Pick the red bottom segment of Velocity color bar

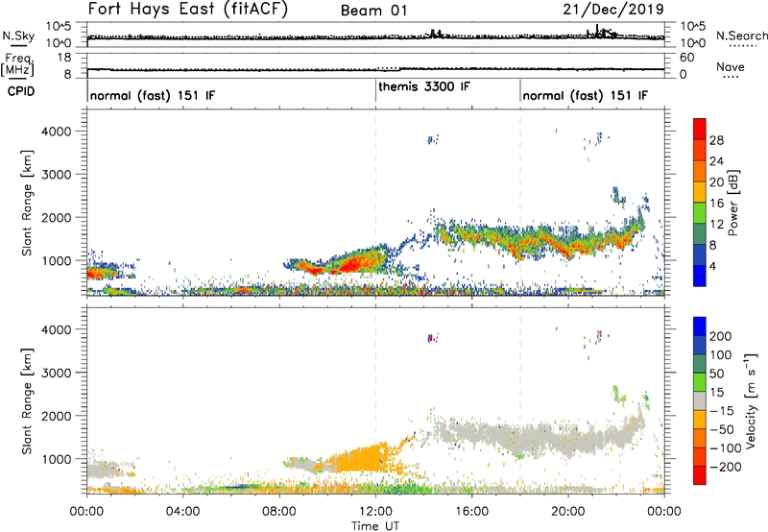tap(700, 475)
